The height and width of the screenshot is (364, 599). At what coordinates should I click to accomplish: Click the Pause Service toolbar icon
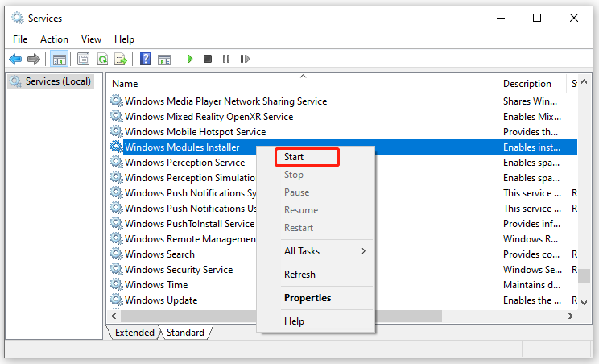point(226,59)
